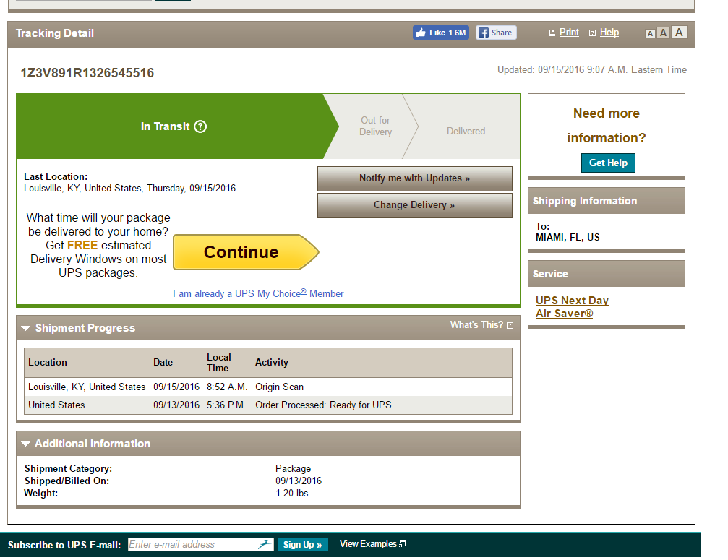This screenshot has height=560, width=728.
Task: Click the Local Time column header
Action: pyautogui.click(x=218, y=362)
